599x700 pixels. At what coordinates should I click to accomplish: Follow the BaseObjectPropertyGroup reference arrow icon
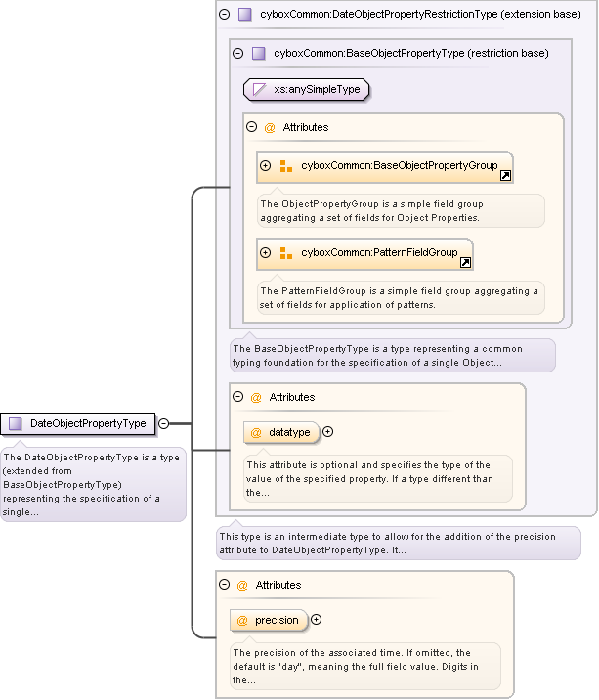pos(505,176)
